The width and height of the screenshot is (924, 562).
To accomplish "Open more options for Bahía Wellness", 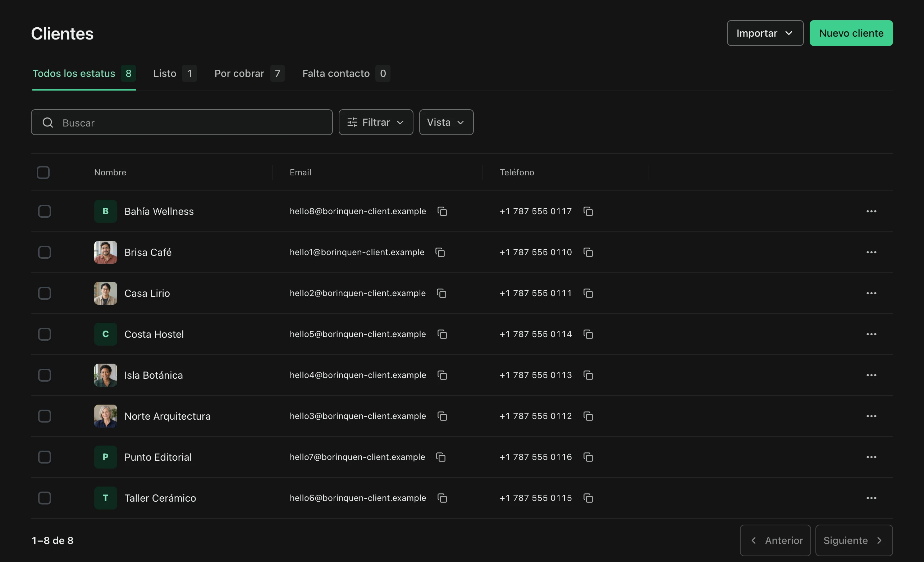I will (x=871, y=211).
